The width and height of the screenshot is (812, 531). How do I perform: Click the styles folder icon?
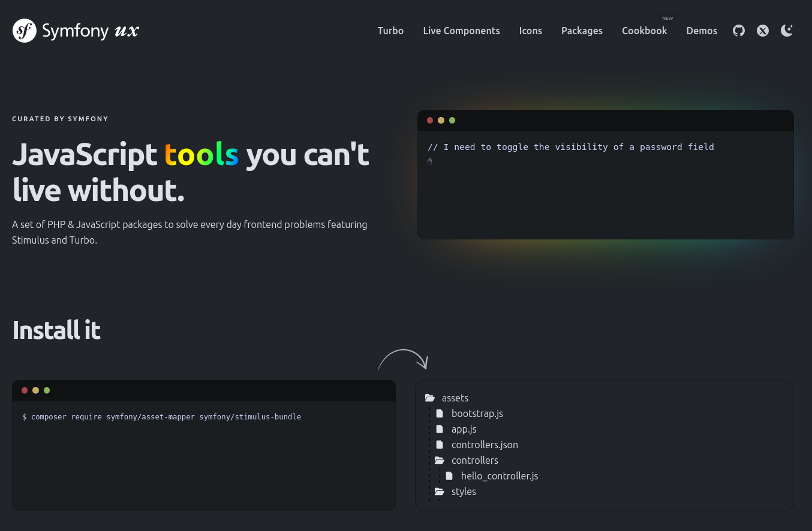tap(440, 491)
